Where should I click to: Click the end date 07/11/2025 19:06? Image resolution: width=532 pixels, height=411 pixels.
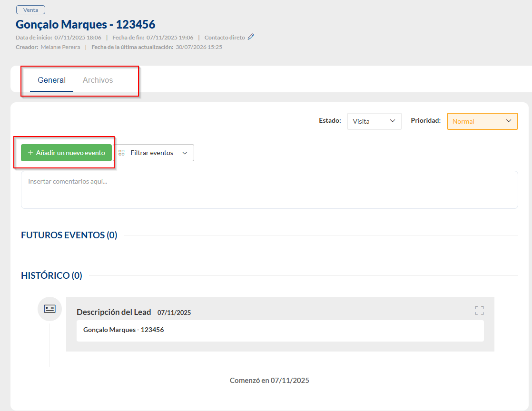coord(170,38)
